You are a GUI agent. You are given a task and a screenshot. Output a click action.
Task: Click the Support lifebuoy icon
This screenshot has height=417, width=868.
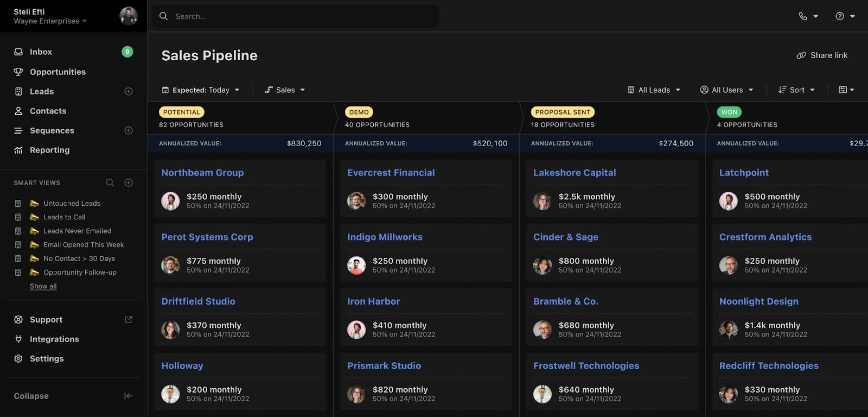(x=18, y=319)
